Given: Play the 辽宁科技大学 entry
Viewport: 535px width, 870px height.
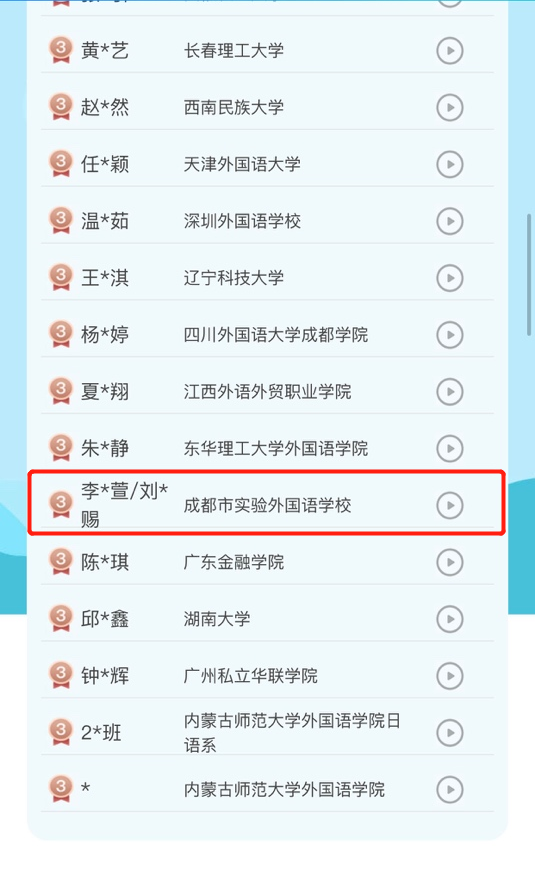Looking at the screenshot, I should coord(450,278).
